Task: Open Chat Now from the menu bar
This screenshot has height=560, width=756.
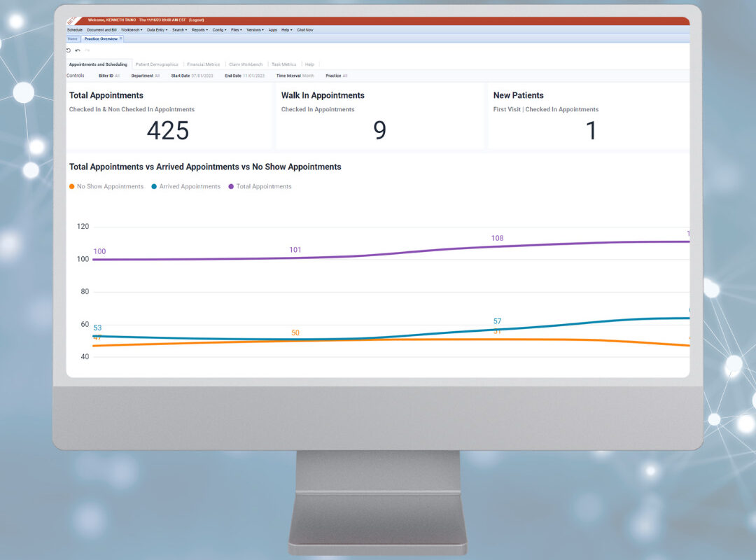Action: point(305,30)
